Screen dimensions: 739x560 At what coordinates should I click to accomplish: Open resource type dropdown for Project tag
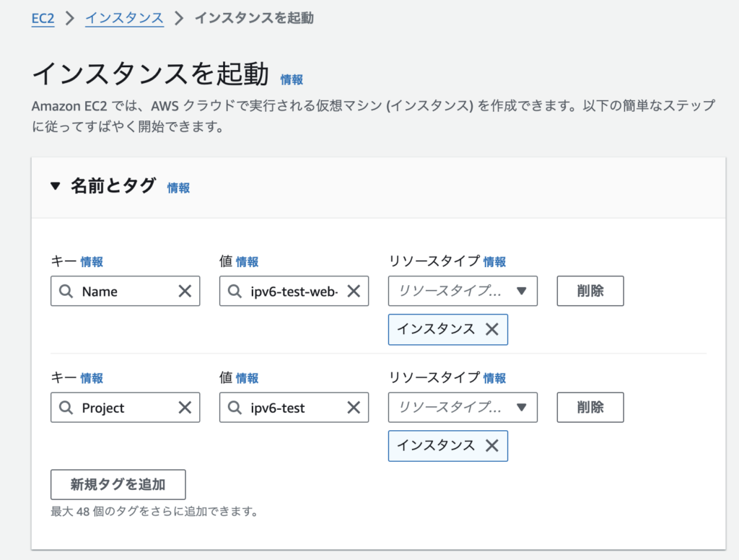pos(463,407)
